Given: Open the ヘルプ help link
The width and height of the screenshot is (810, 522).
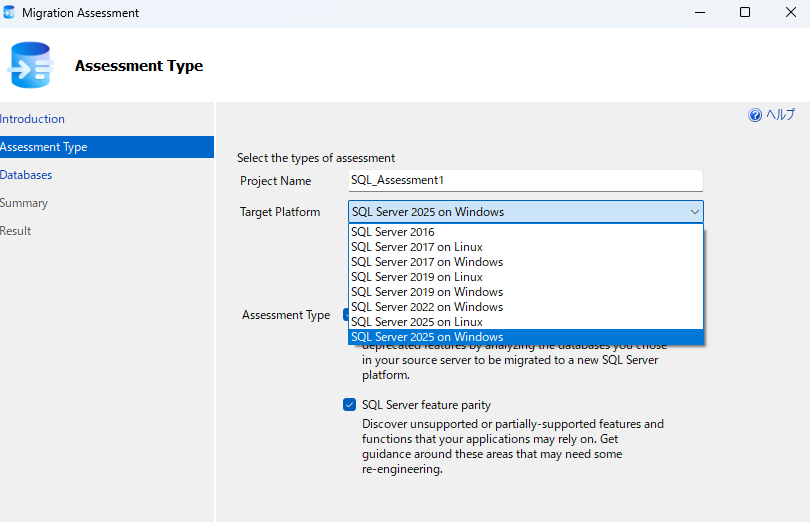Looking at the screenshot, I should tap(780, 115).
